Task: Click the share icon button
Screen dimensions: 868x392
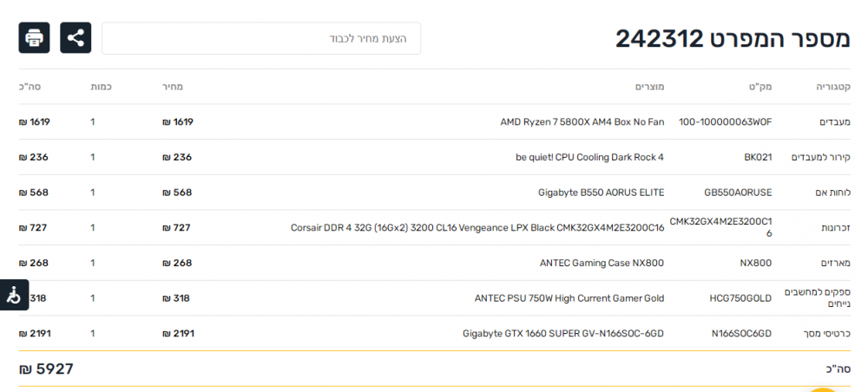Action: [76, 37]
